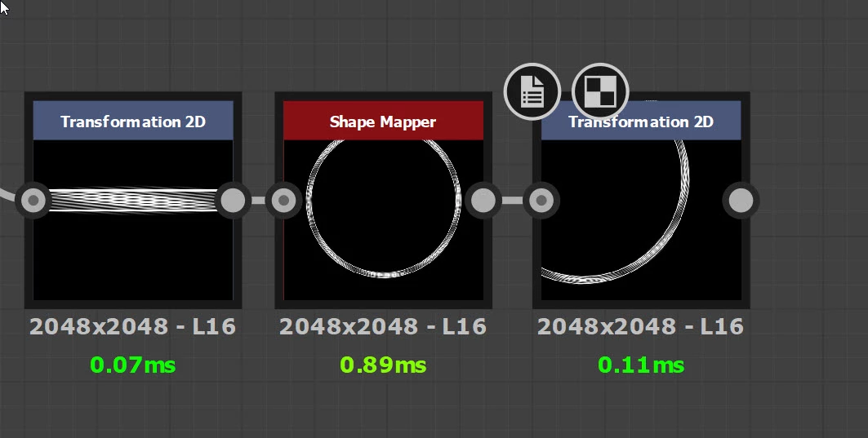Click the link between Shape Mapper and right node
Screen dimensions: 868x438
click(513, 200)
